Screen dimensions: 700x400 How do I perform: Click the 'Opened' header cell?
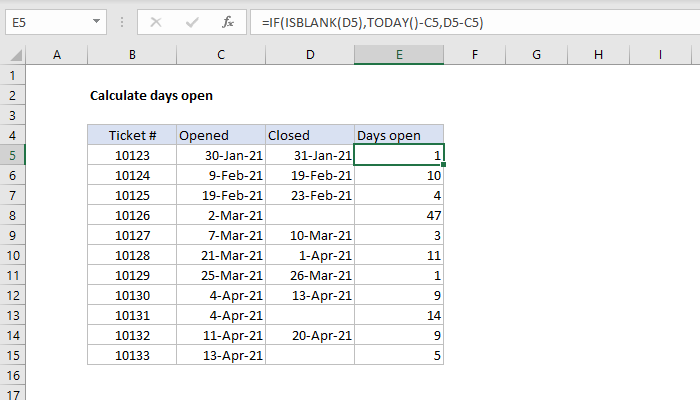[221, 135]
